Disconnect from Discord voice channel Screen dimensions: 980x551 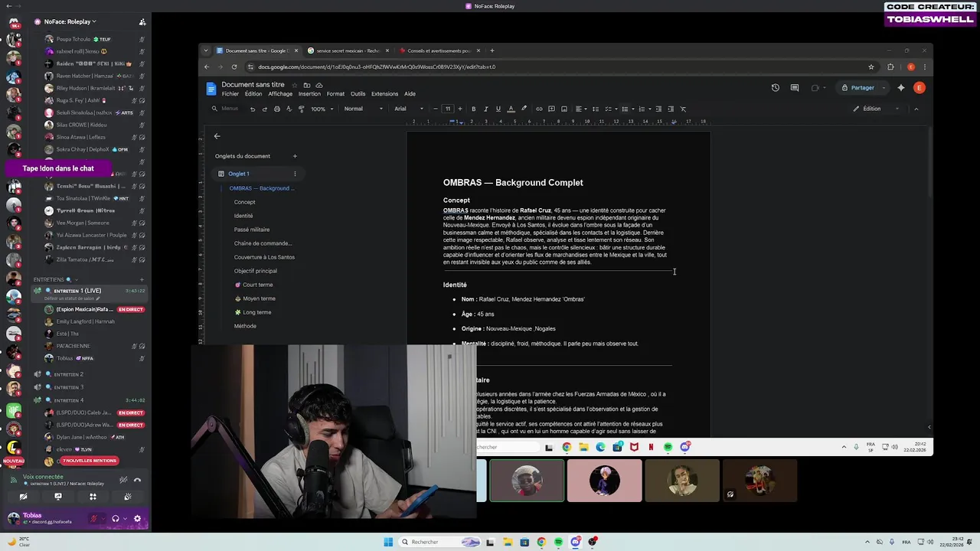(x=137, y=480)
